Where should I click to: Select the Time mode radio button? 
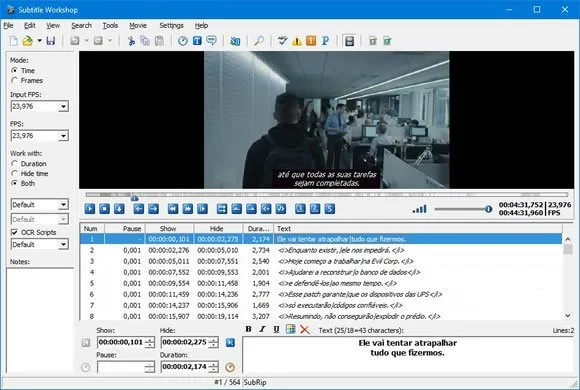14,70
